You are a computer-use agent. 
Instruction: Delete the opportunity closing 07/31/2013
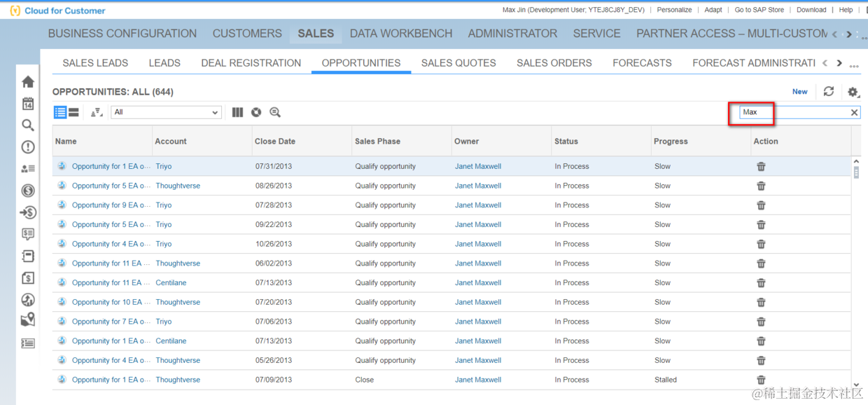click(x=761, y=167)
